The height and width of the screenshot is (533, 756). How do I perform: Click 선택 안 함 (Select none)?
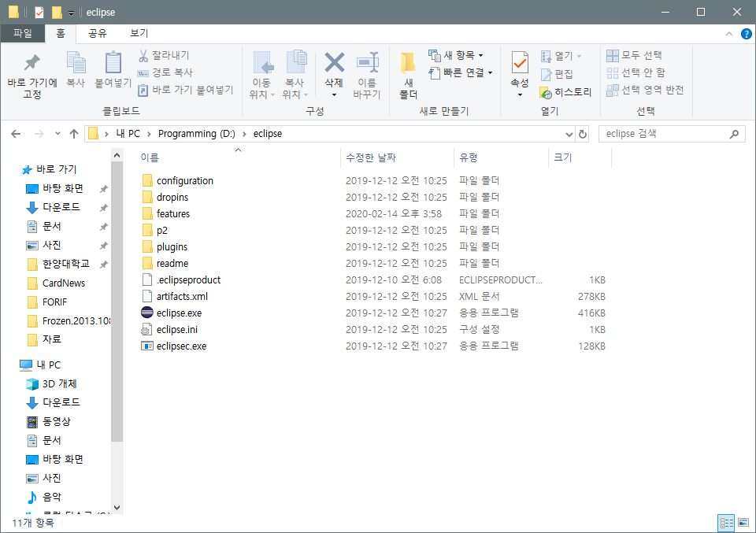636,72
